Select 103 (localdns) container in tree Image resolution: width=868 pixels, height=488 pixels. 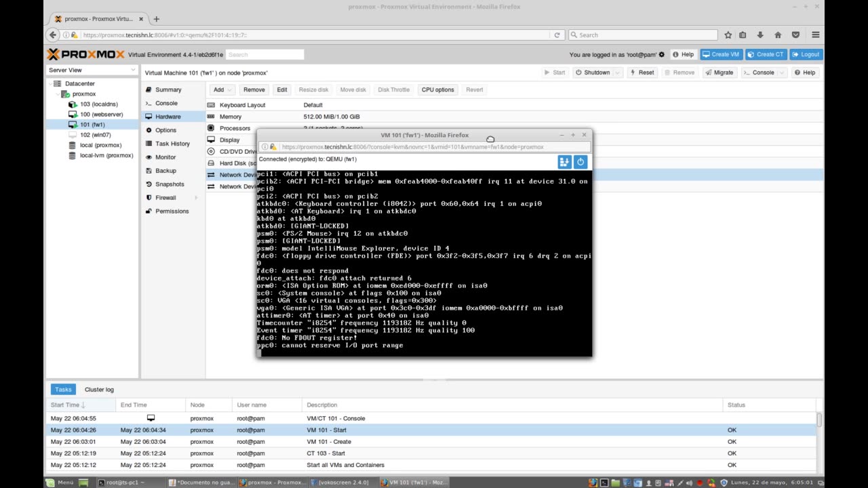98,104
